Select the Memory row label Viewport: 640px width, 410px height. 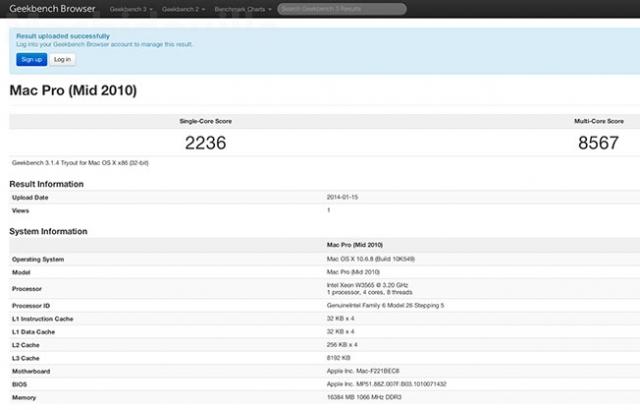click(x=24, y=397)
